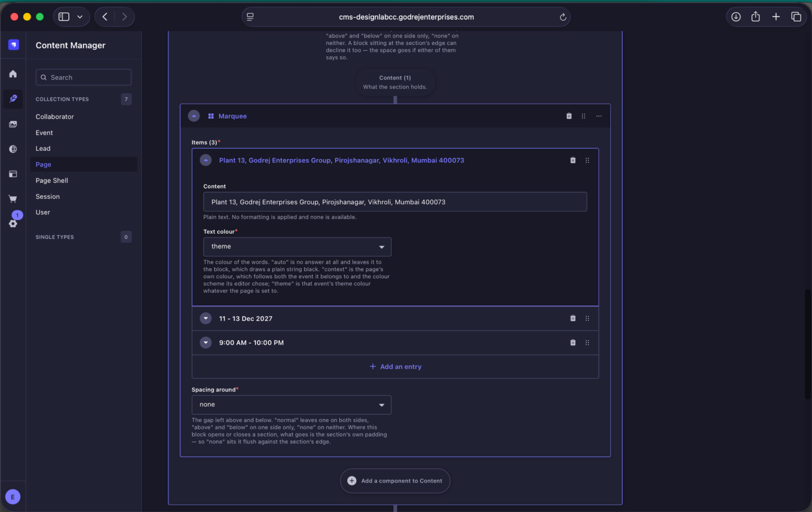Click Add an entry
The width and height of the screenshot is (812, 512).
pyautogui.click(x=395, y=366)
